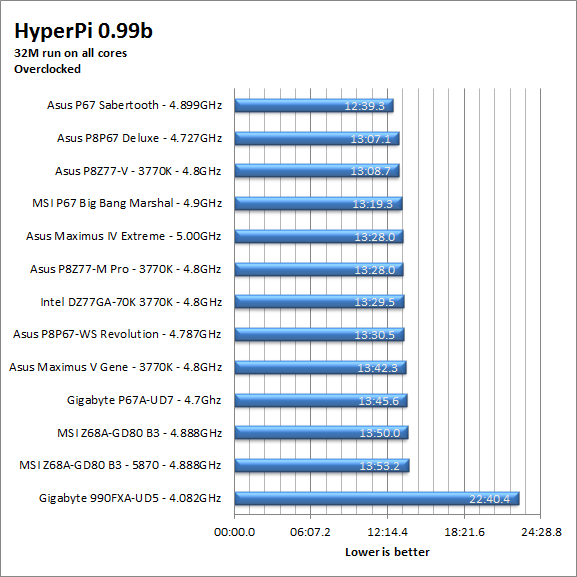This screenshot has width=577, height=577.
Task: Select the "MSI Z68A-GD80 B3 - 5870 - 4.888GHz" label
Action: click(x=120, y=465)
